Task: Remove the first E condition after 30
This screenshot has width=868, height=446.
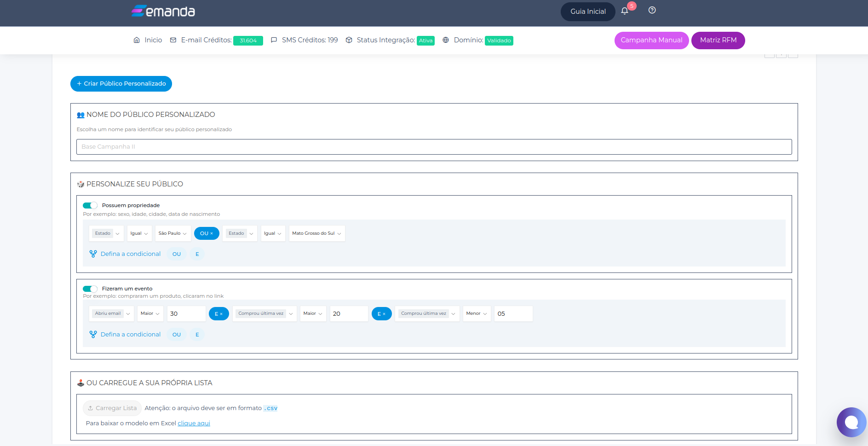Action: 221,314
